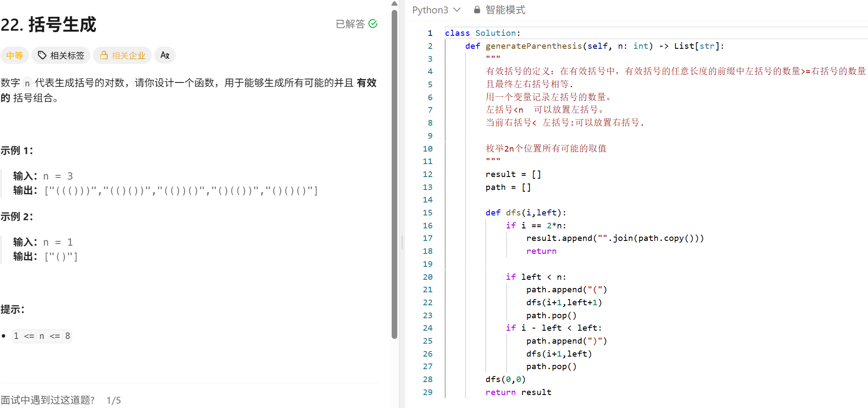Click the problem description vertical scrollbar thumb
The width and height of the screenshot is (868, 408).
pyautogui.click(x=394, y=174)
